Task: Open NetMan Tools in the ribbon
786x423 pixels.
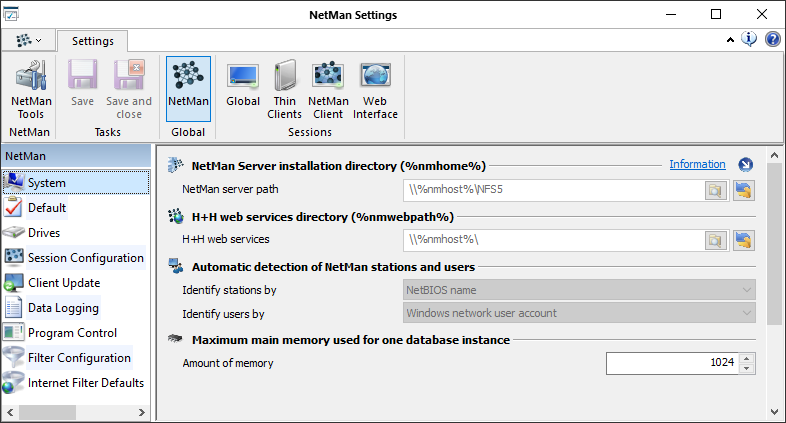Action: pos(30,90)
